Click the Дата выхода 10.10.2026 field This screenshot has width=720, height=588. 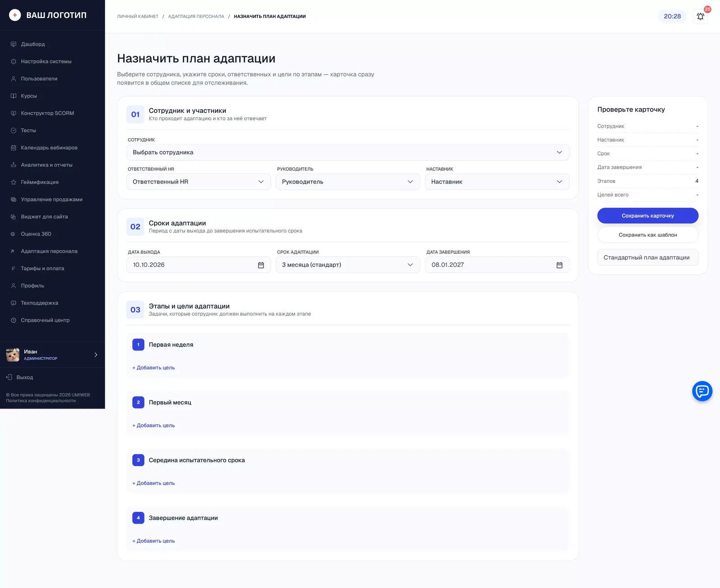[x=198, y=265]
